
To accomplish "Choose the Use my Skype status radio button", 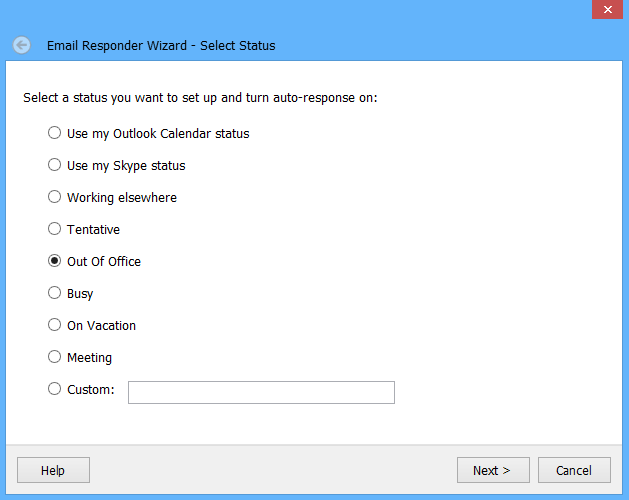I will point(54,165).
